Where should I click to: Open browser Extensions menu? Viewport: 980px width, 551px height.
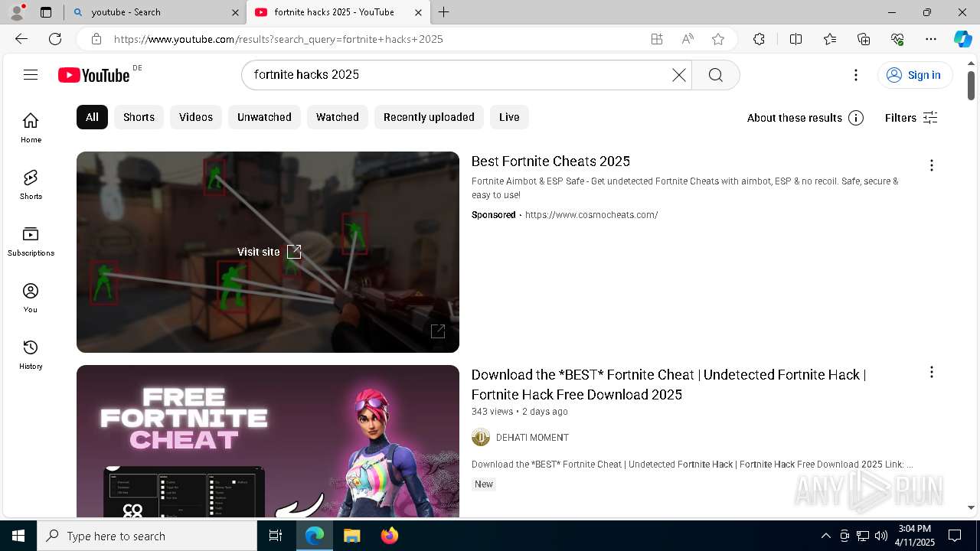coord(759,39)
